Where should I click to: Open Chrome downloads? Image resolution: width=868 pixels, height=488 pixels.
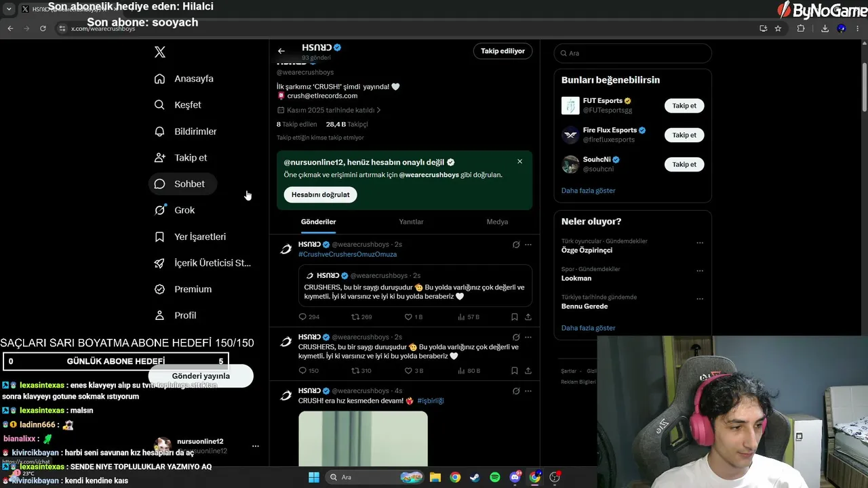825,28
